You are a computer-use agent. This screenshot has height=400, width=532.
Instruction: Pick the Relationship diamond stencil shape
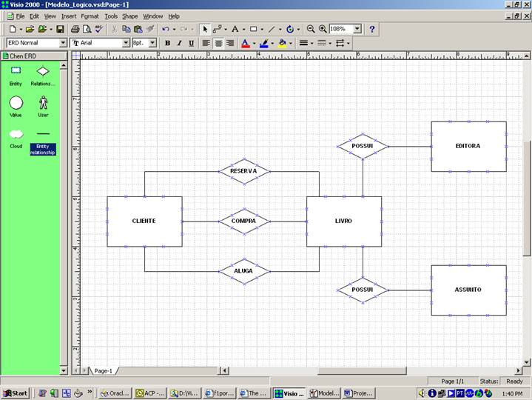tap(43, 72)
